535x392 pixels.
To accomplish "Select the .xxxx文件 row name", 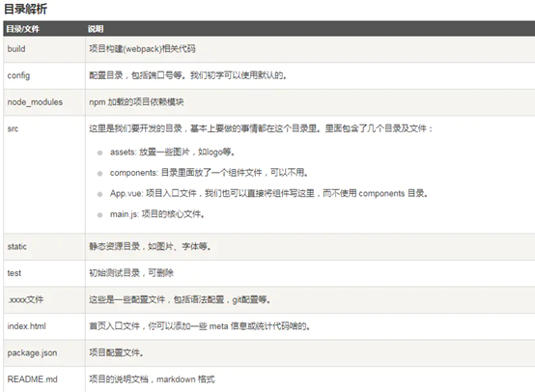I will (x=25, y=299).
